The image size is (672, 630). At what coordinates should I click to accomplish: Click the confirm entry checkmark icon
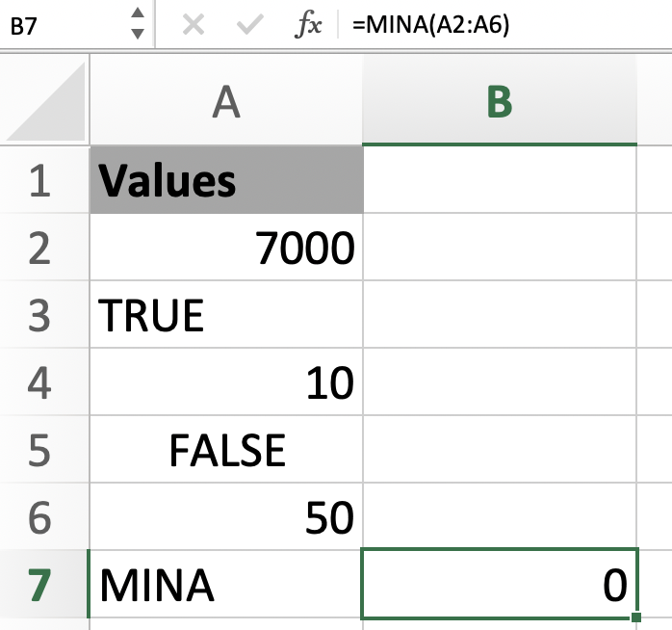(250, 24)
